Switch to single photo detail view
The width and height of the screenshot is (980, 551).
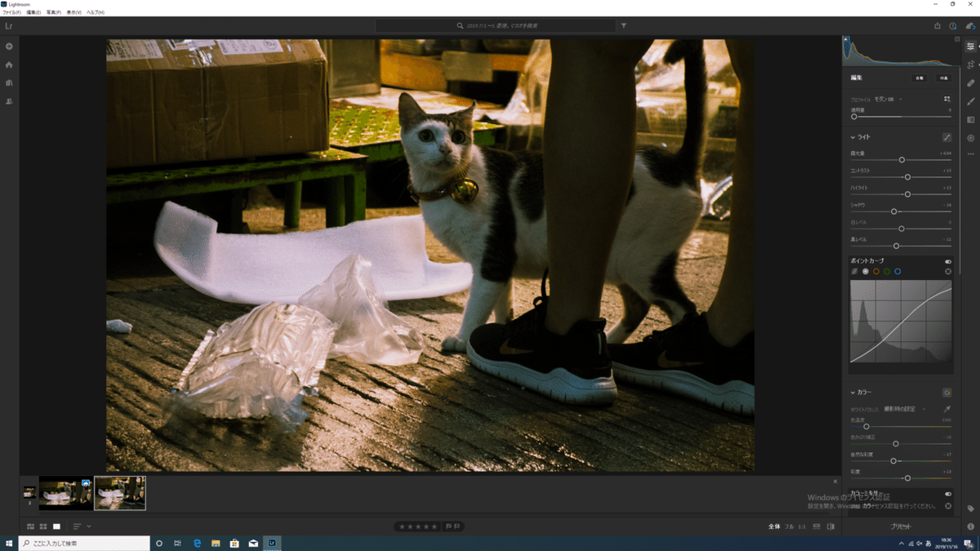pos(56,527)
